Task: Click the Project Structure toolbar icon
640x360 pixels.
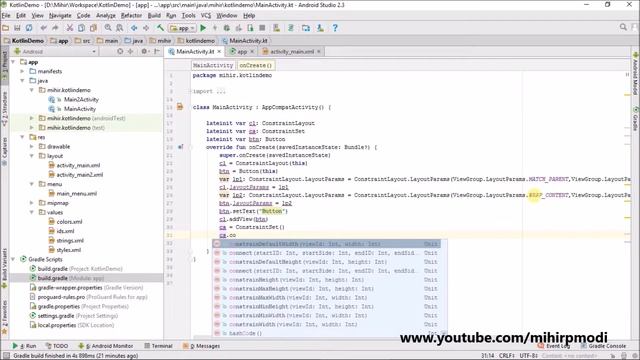Action: click(x=306, y=28)
